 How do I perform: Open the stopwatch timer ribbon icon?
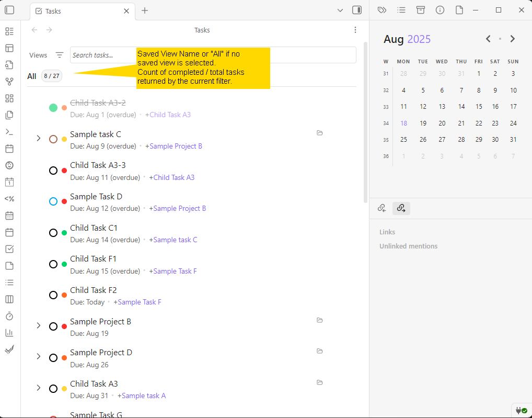pyautogui.click(x=9, y=316)
